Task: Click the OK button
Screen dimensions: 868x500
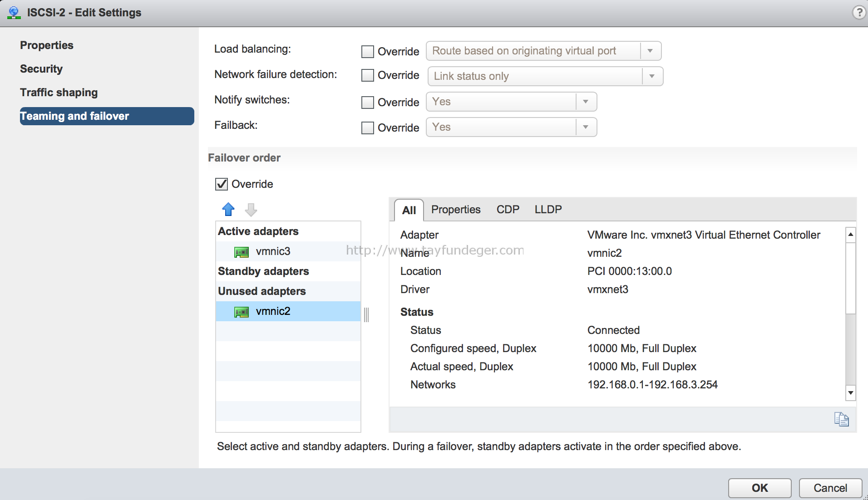Action: [759, 488]
